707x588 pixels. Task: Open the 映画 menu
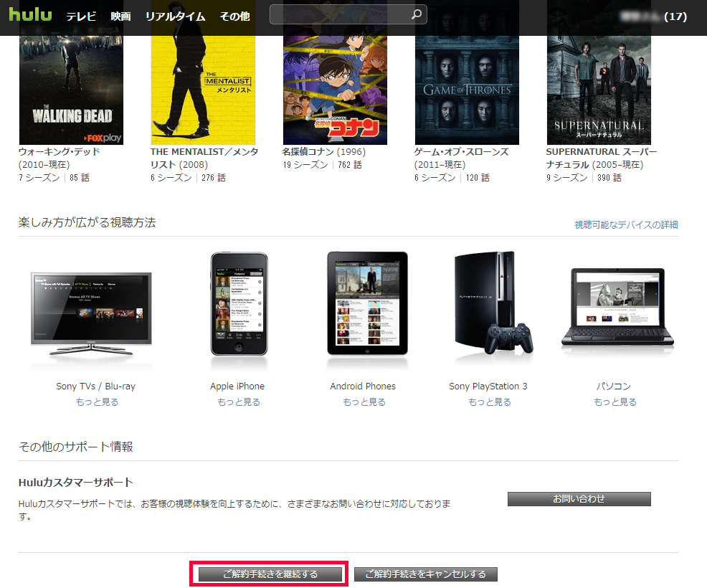(x=121, y=16)
